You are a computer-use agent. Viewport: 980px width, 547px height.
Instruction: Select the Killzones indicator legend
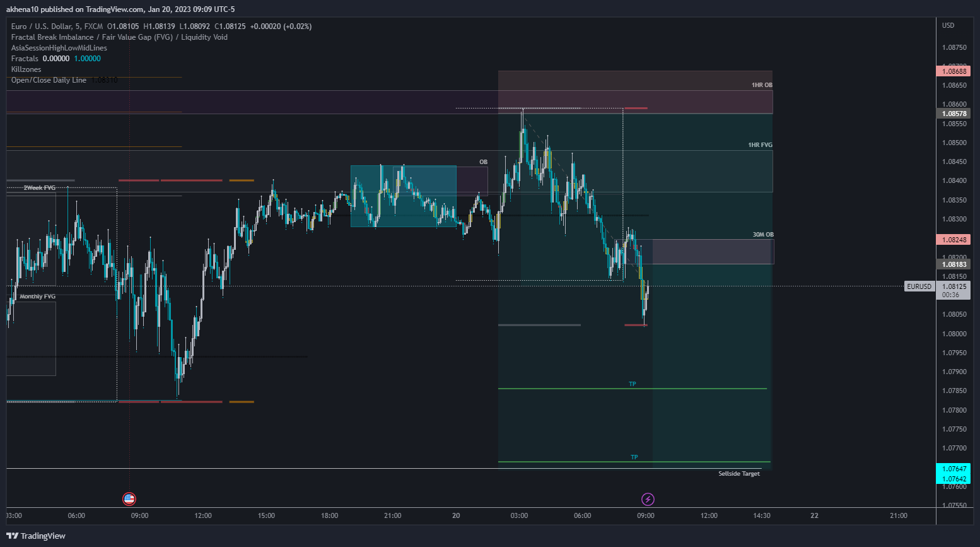click(26, 69)
